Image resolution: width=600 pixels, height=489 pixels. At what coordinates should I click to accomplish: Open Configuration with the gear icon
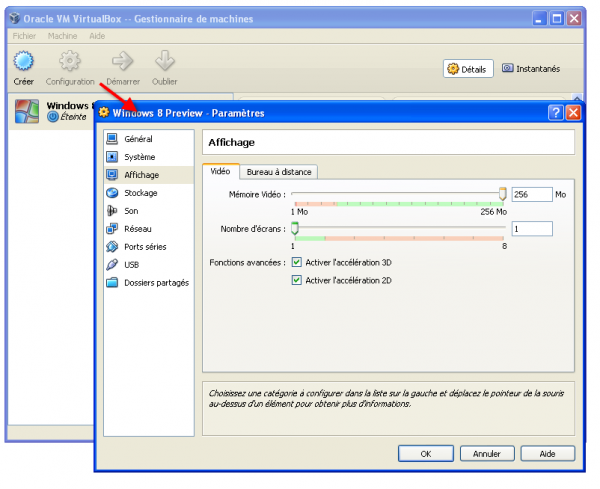(69, 63)
